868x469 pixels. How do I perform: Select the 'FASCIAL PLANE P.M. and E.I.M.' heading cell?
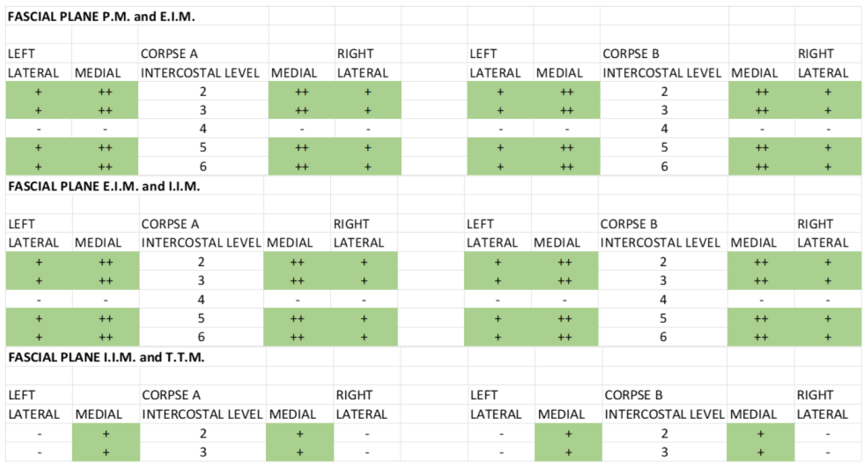[101, 16]
